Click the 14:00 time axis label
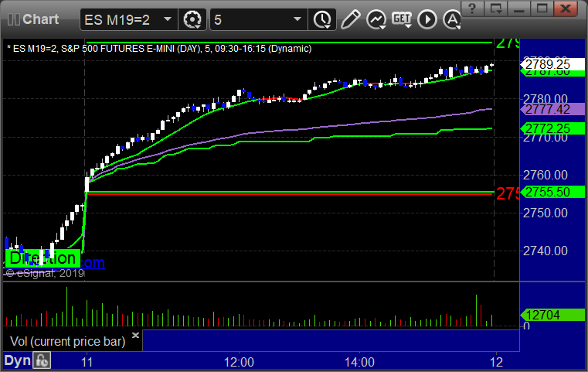 pos(359,362)
